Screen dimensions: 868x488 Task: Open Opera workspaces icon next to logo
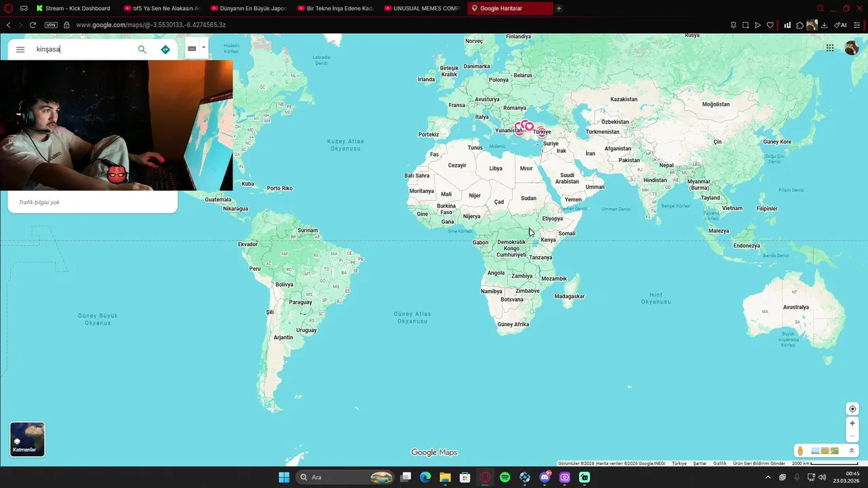coord(24,8)
